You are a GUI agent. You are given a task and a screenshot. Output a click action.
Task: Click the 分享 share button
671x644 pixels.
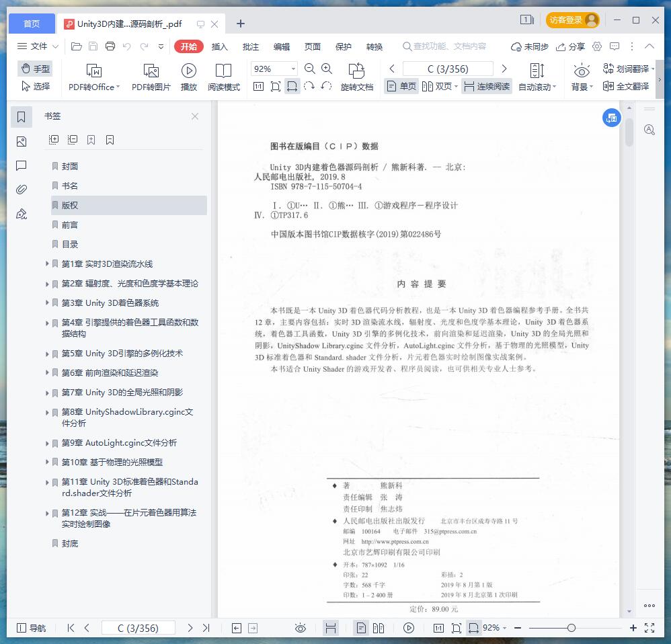pos(570,46)
